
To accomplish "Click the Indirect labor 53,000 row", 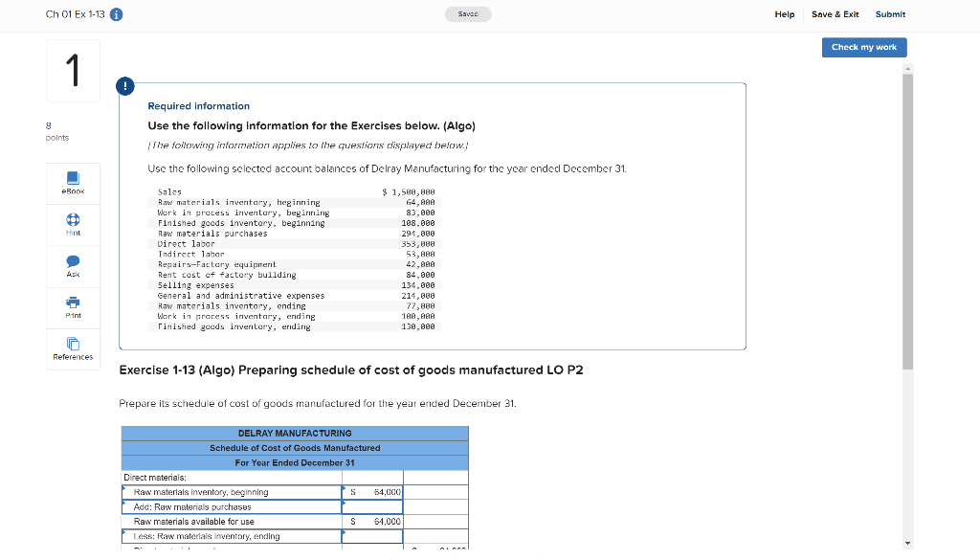I will click(x=295, y=254).
